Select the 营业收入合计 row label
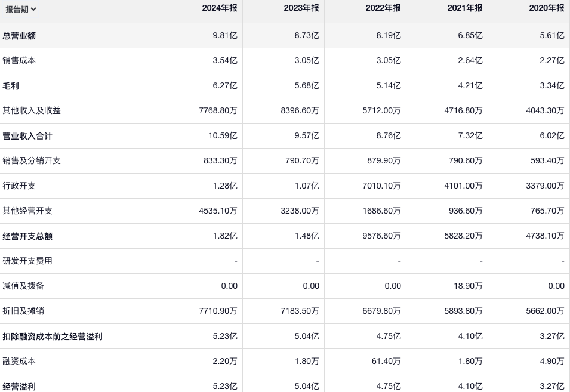Screen dimensions: 570x392 click(x=27, y=136)
